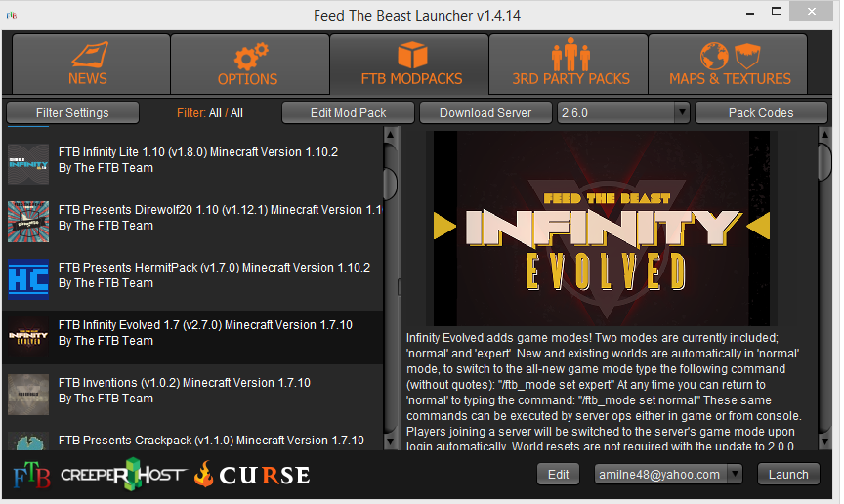Click the Edit profile button

[558, 475]
